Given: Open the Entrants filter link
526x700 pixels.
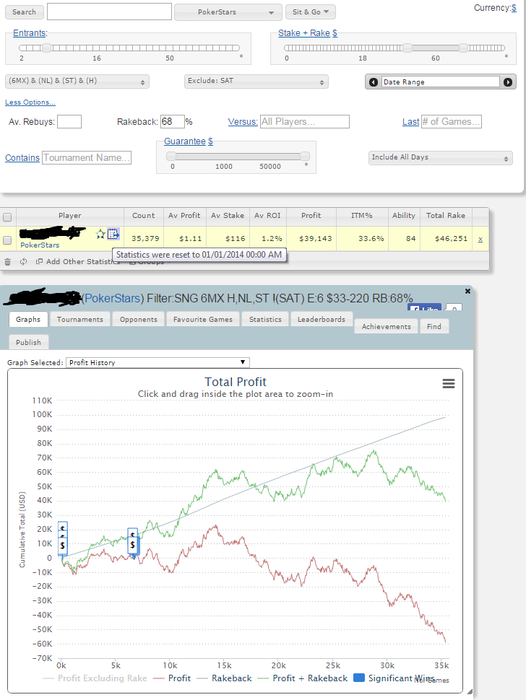Looking at the screenshot, I should pos(29,33).
